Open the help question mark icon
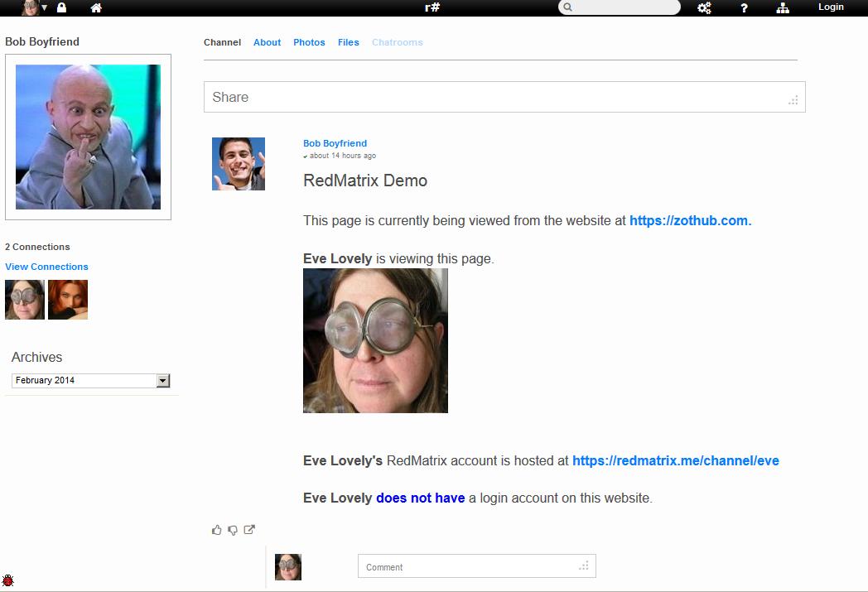Screen dimensions: 868x592 pos(744,7)
